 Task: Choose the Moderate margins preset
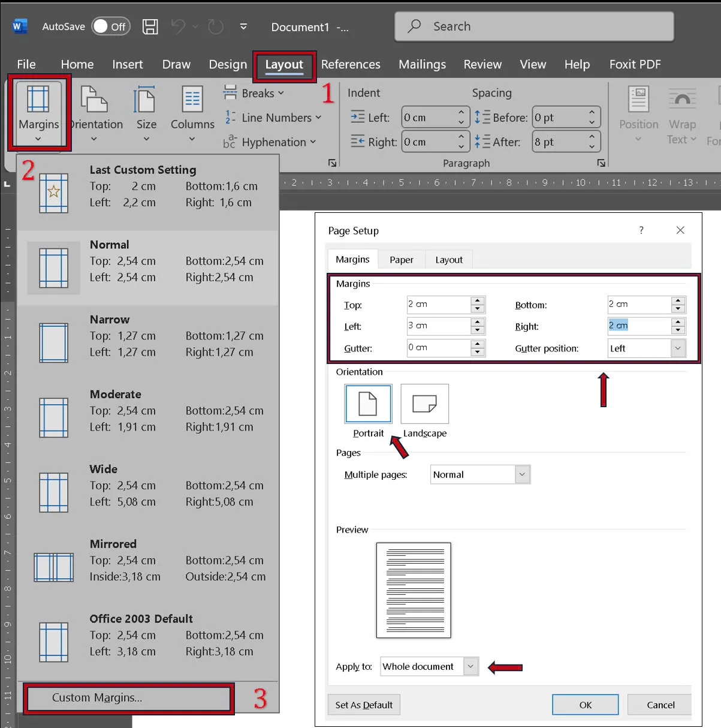148,417
